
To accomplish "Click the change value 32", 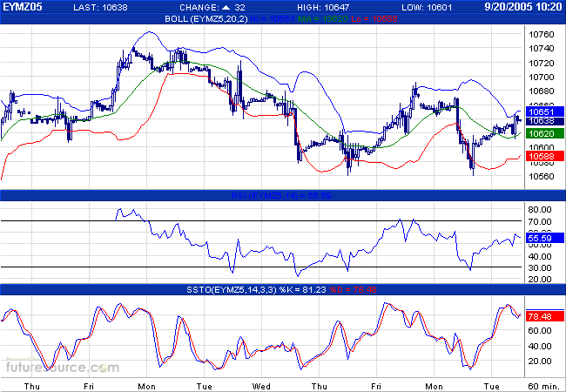I will (239, 8).
